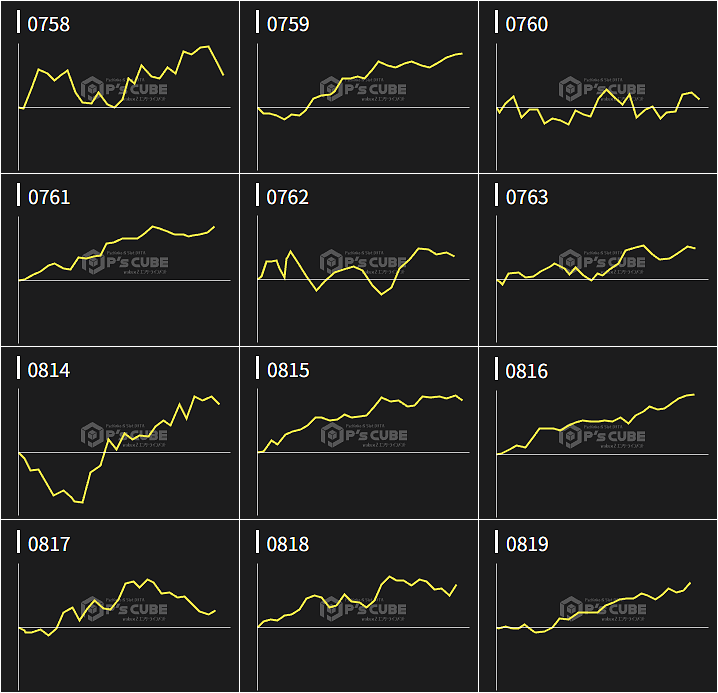
Task: Click the machine number label 0819
Action: [527, 543]
